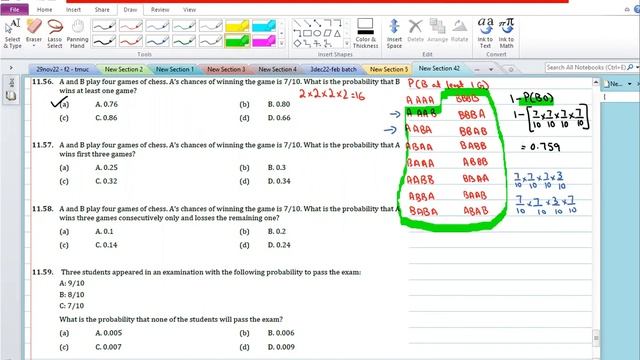Screen dimensions: 640x360
Task: Open the New Section 2 tab
Action: click(124, 69)
